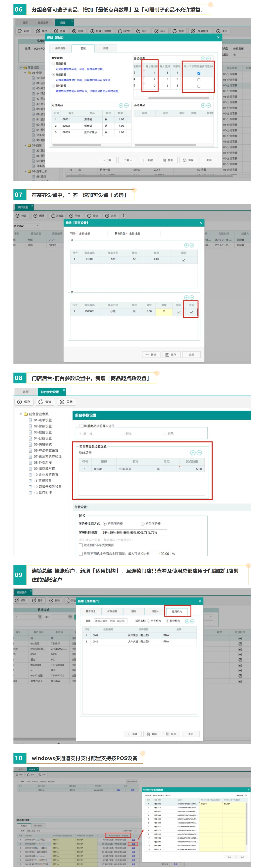This screenshot has height=868, width=258.
Task: Open the 市别 全部-全部 dropdown
Action: pyautogui.click(x=93, y=233)
